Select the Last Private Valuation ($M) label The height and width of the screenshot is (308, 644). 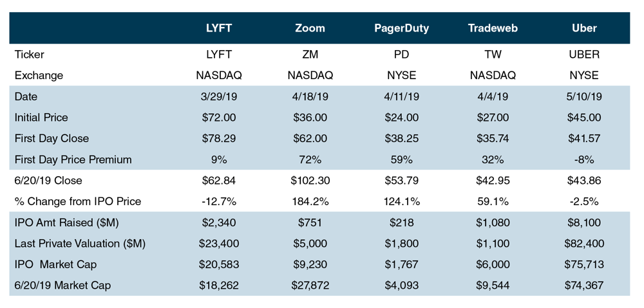pyautogui.click(x=80, y=244)
